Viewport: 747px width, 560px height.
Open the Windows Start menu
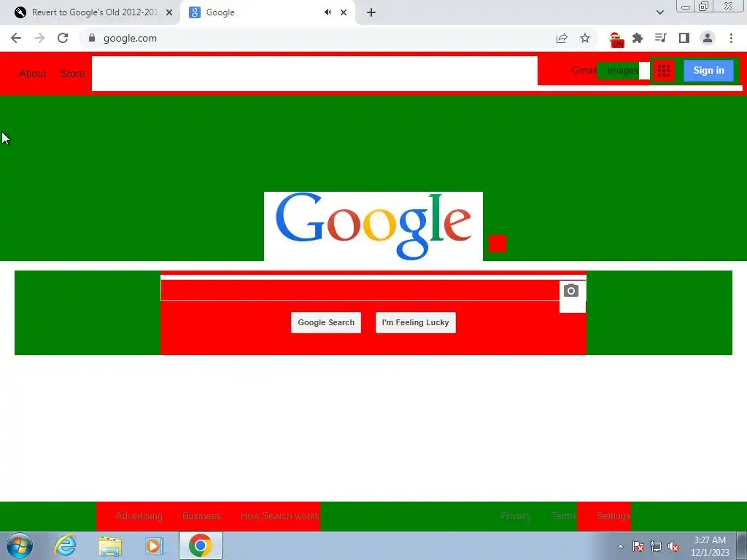pyautogui.click(x=19, y=545)
